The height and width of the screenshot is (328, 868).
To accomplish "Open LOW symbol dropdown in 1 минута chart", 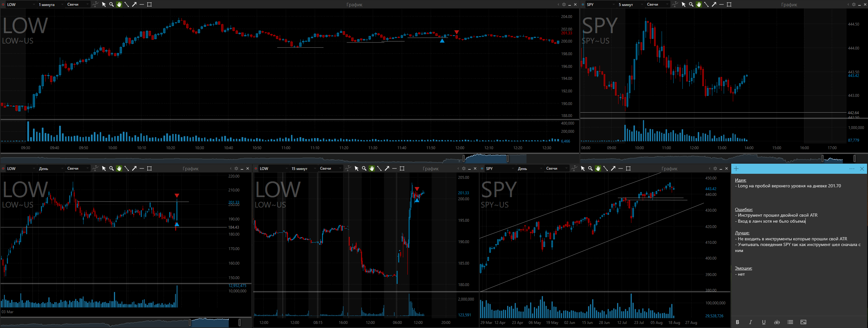I will pyautogui.click(x=21, y=4).
